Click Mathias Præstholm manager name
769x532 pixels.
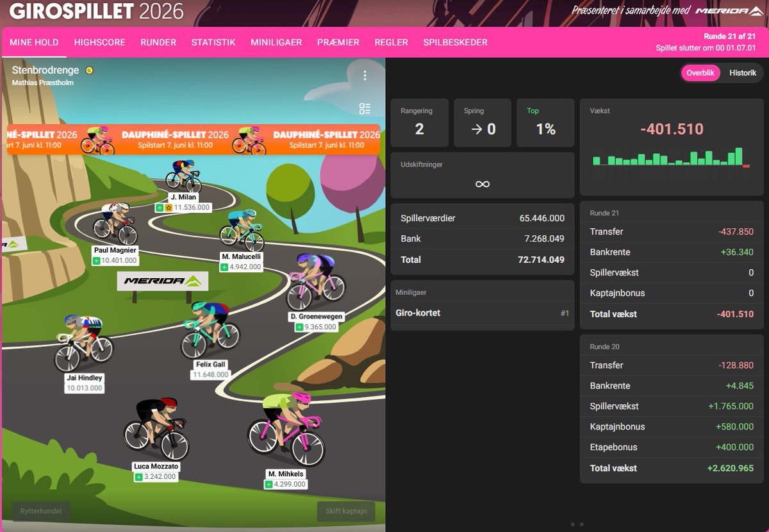point(42,83)
